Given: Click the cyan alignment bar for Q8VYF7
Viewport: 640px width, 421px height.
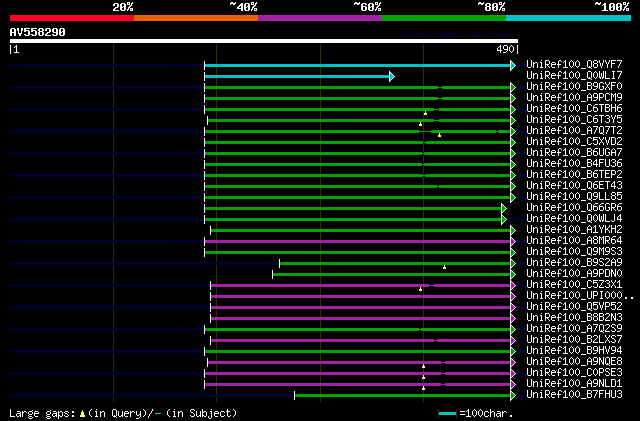Looking at the screenshot, I should pyautogui.click(x=360, y=65).
